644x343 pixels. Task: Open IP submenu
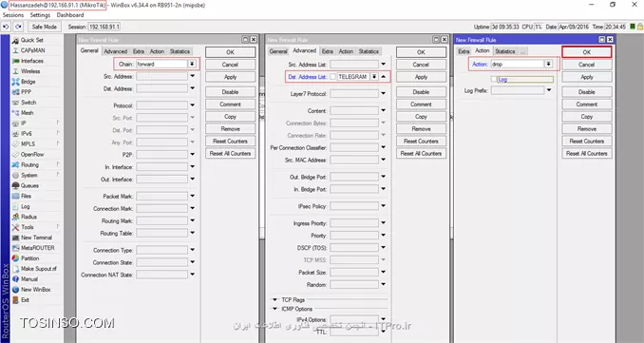(x=24, y=124)
